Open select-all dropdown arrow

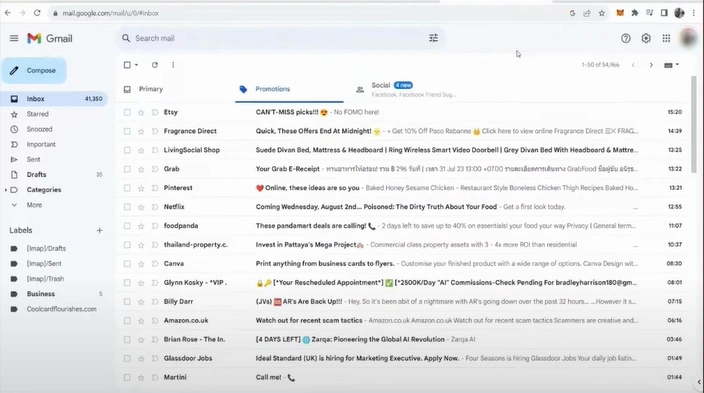136,65
